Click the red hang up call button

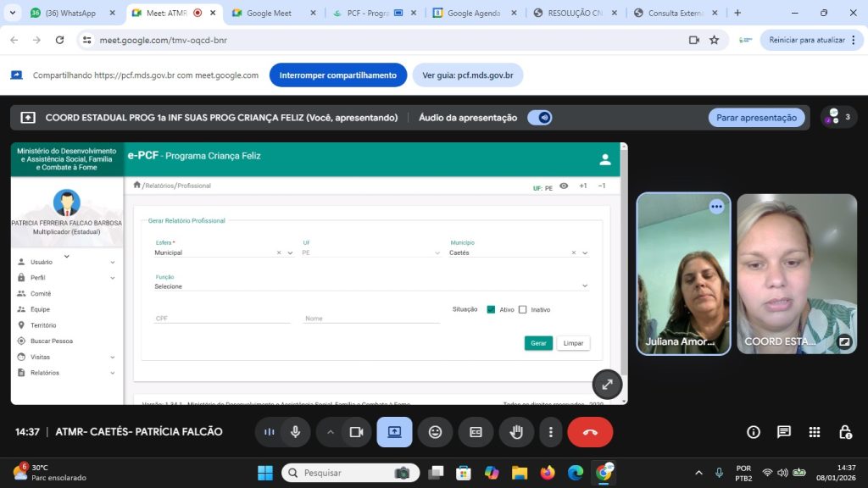click(x=590, y=432)
